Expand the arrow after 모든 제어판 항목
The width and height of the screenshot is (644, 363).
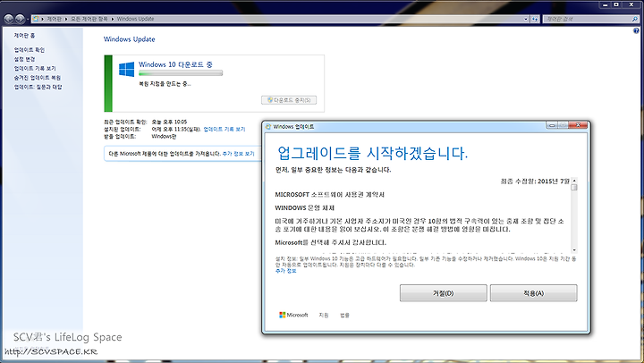pyautogui.click(x=112, y=19)
